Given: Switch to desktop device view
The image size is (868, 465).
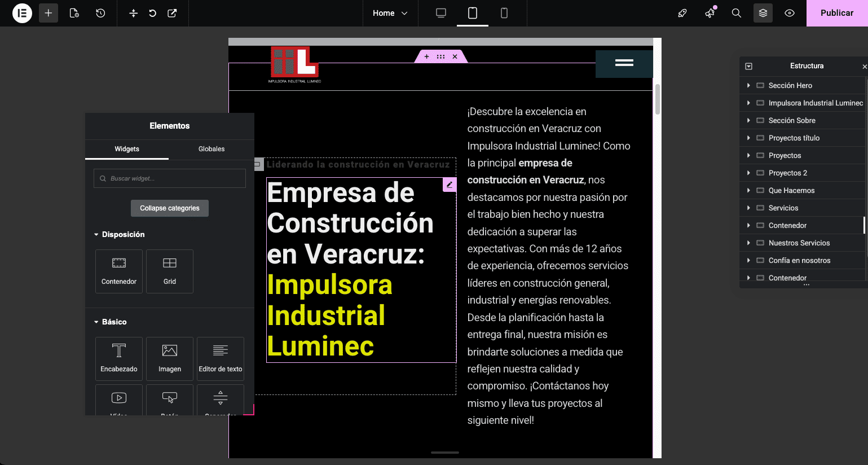Looking at the screenshot, I should point(441,13).
